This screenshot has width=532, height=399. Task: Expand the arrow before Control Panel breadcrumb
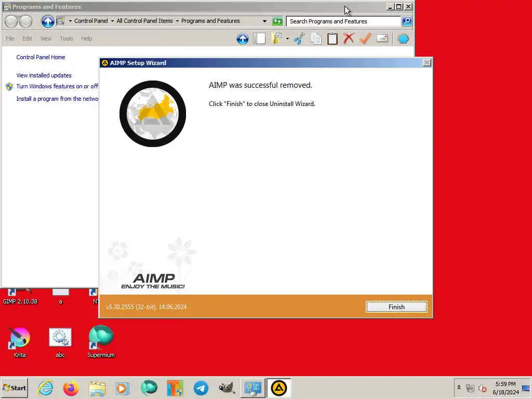[70, 21]
